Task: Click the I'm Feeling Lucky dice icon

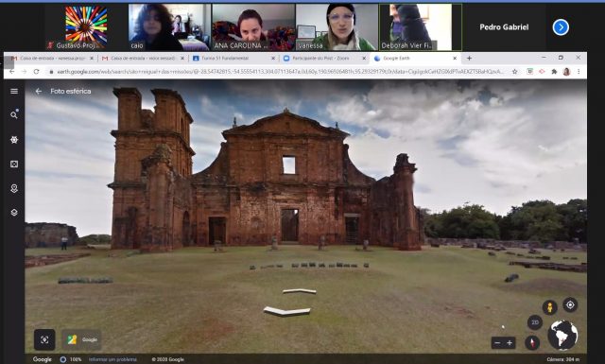Action: point(14,165)
